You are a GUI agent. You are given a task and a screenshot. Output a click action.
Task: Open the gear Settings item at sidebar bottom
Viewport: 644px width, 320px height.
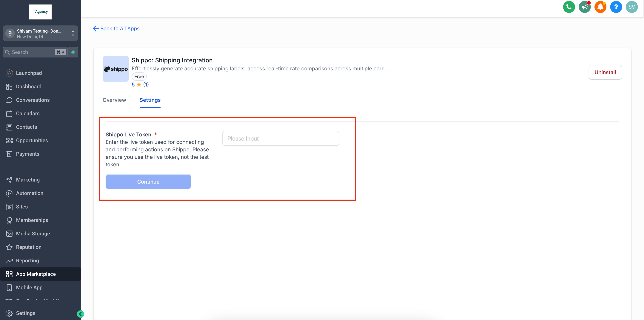coord(25,313)
